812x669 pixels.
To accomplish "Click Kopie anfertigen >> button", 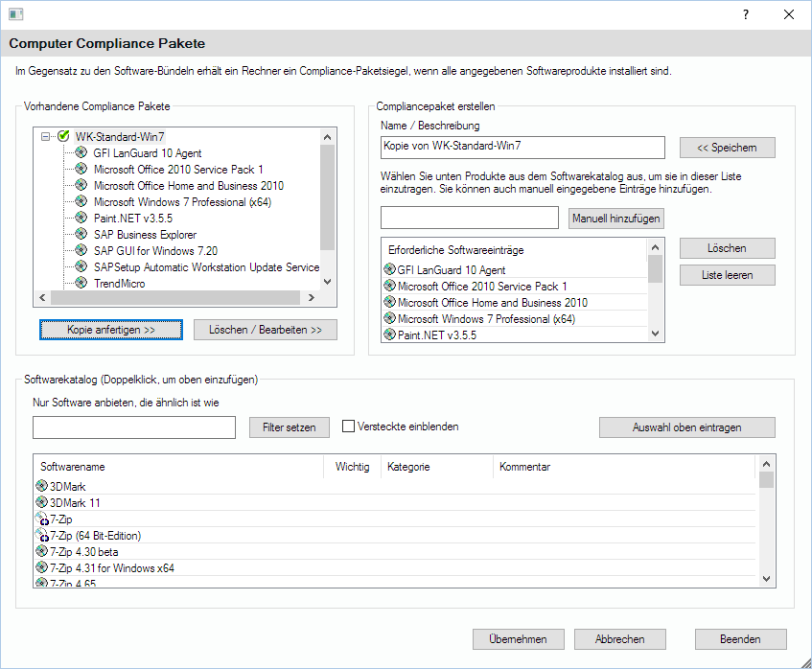I will [111, 330].
